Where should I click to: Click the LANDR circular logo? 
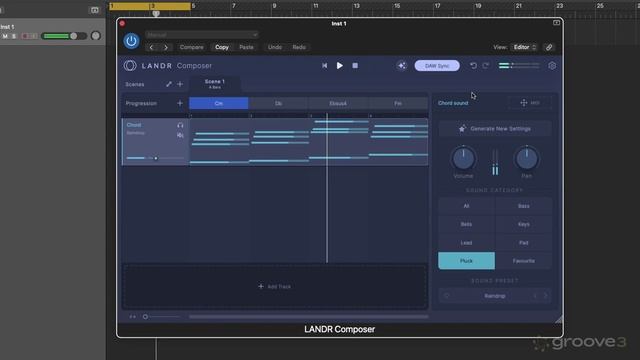coord(130,65)
